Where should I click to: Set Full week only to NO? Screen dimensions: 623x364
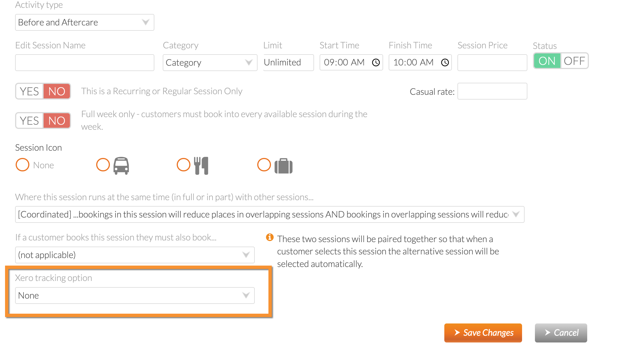click(57, 121)
